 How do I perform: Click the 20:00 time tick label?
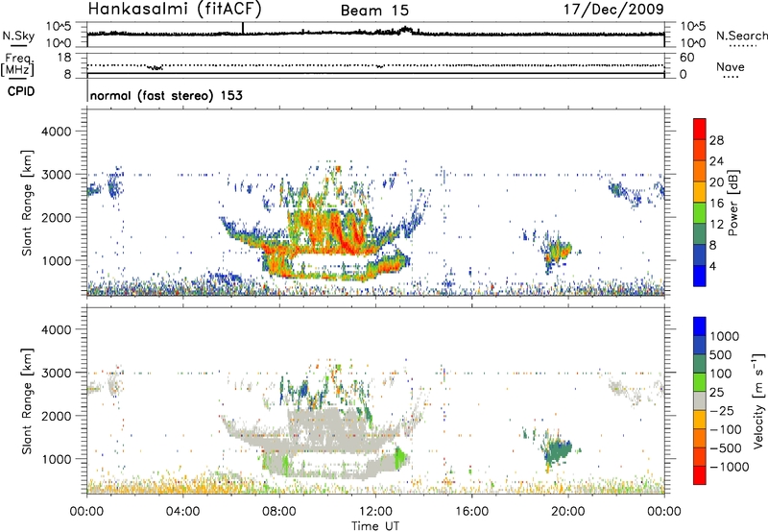[568, 512]
